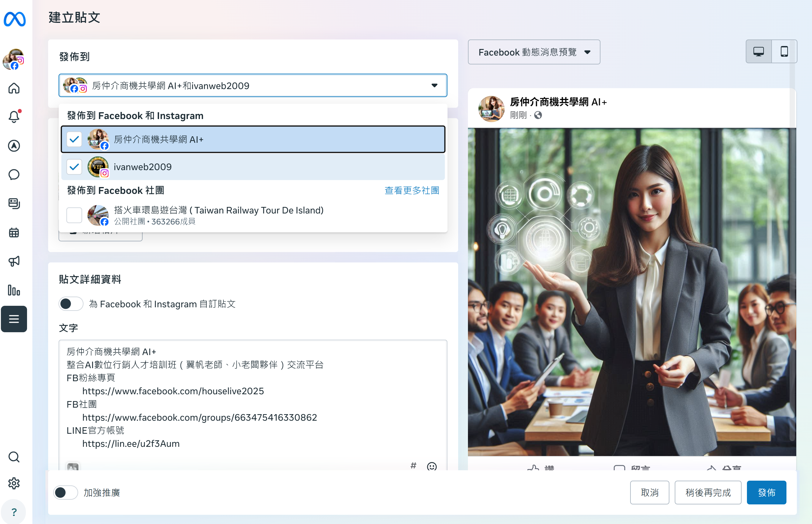812x524 pixels.
Task: Toggle customize post for Facebook and Instagram
Action: click(71, 304)
